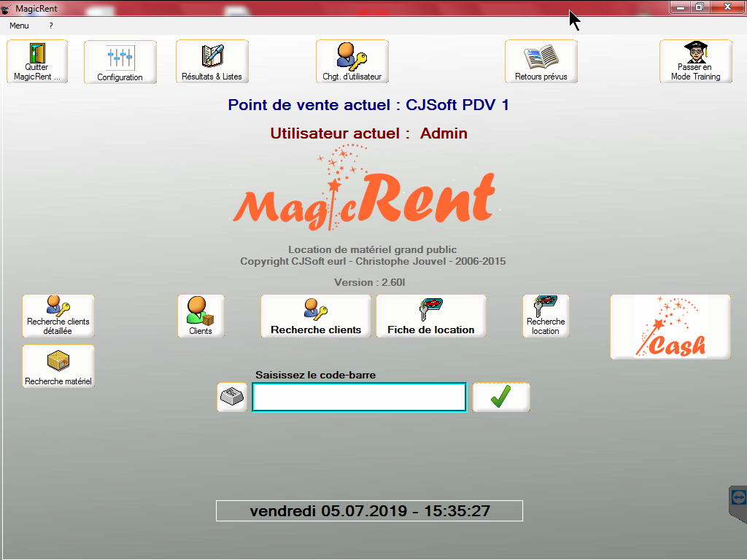This screenshot has width=747, height=560.
Task: Click 'Point de vente actuel : CJSoft PDV 1'
Action: (368, 105)
